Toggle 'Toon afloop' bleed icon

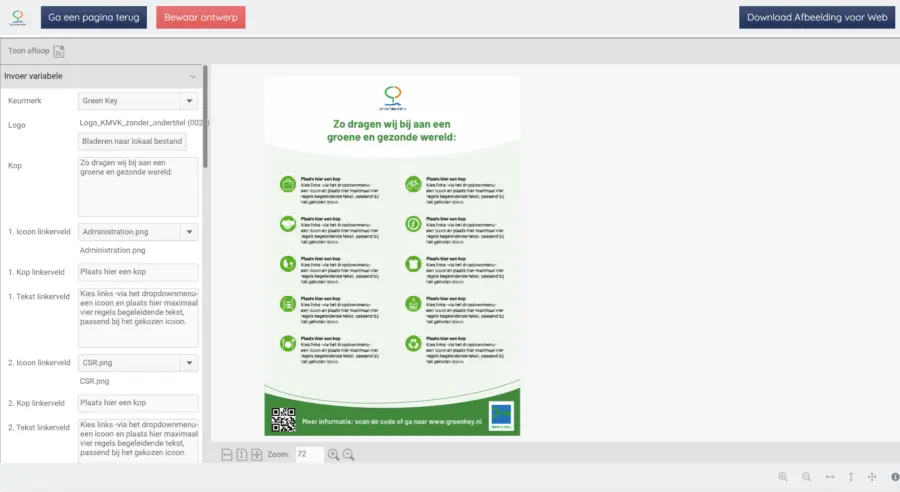click(x=59, y=51)
